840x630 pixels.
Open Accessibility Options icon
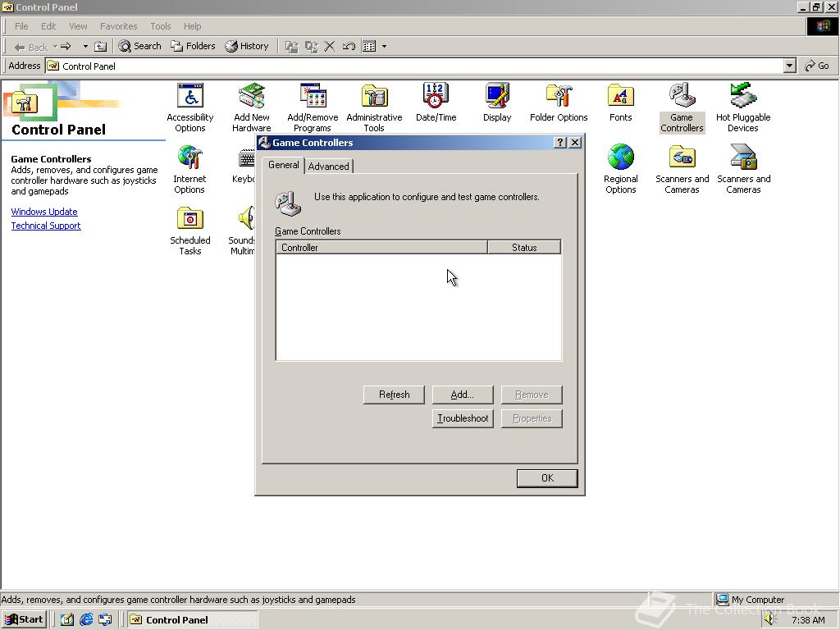(x=190, y=107)
